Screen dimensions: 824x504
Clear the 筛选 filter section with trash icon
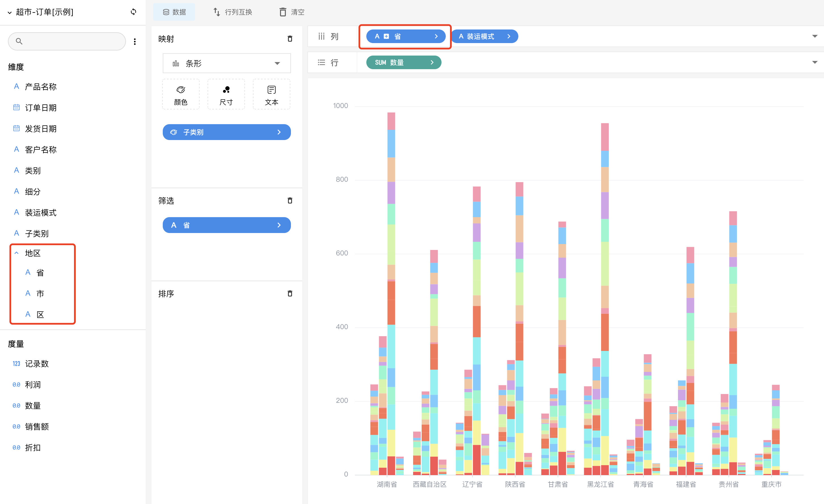pos(290,200)
